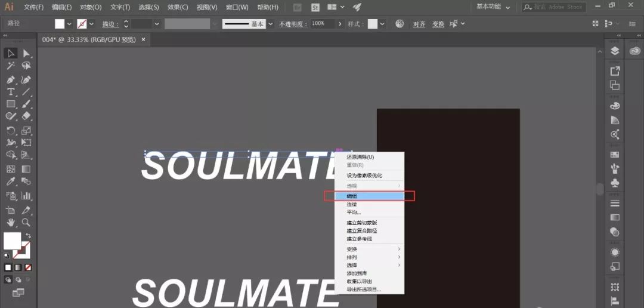Pick the Zoom magnifier tool
Image resolution: width=644 pixels, height=308 pixels.
click(x=26, y=223)
